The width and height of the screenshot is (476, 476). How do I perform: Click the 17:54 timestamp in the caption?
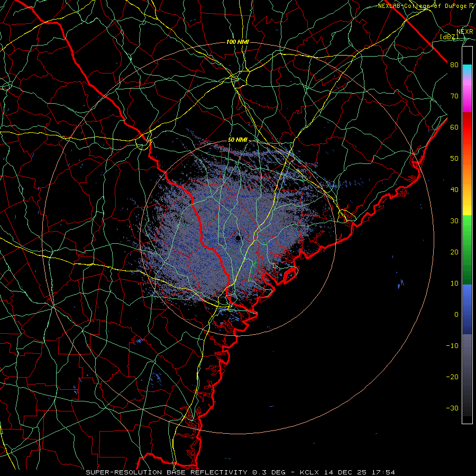pos(385,472)
